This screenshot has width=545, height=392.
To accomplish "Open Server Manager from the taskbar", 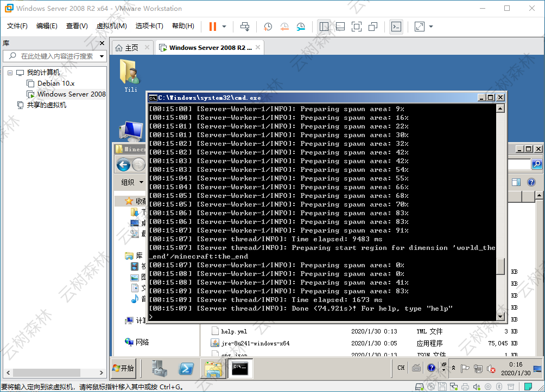I will click(160, 368).
